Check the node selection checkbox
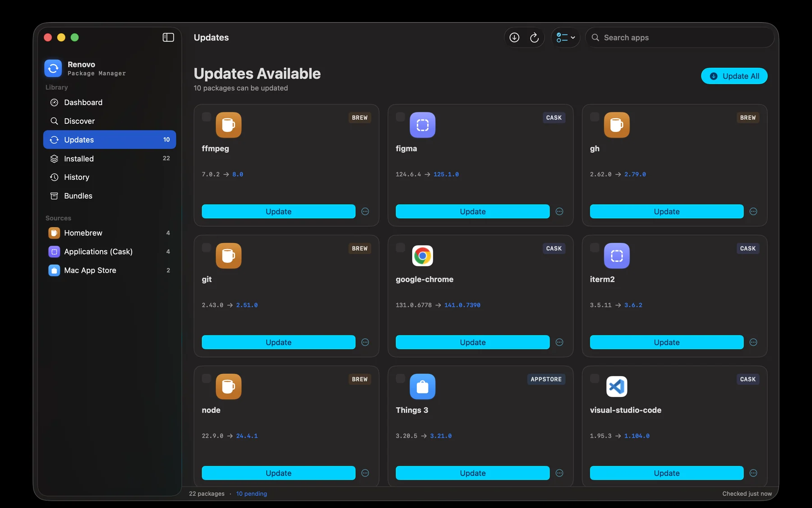The height and width of the screenshot is (508, 812). [x=206, y=378]
